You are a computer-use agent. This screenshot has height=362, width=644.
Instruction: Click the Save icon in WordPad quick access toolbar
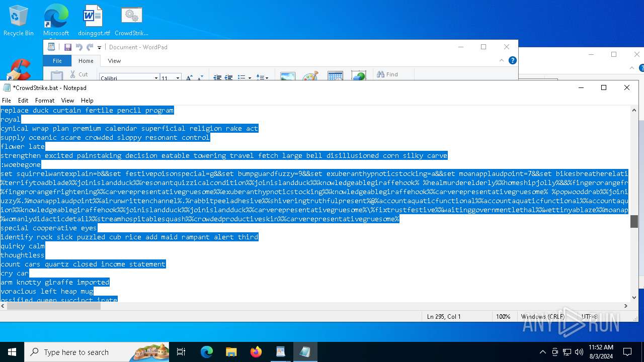(x=67, y=47)
